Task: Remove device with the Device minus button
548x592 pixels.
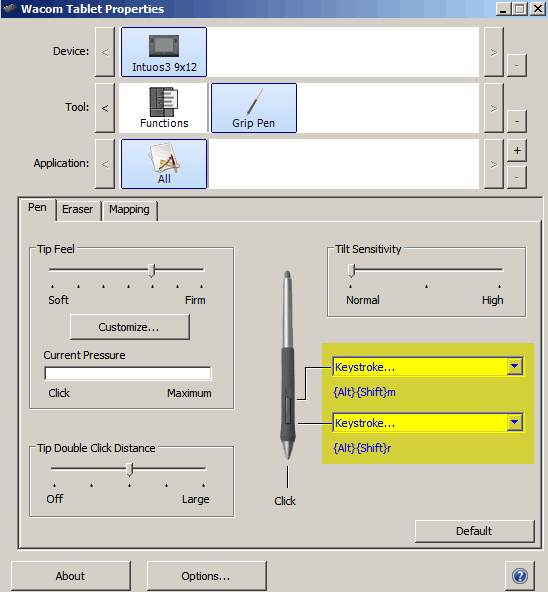Action: pos(517,66)
